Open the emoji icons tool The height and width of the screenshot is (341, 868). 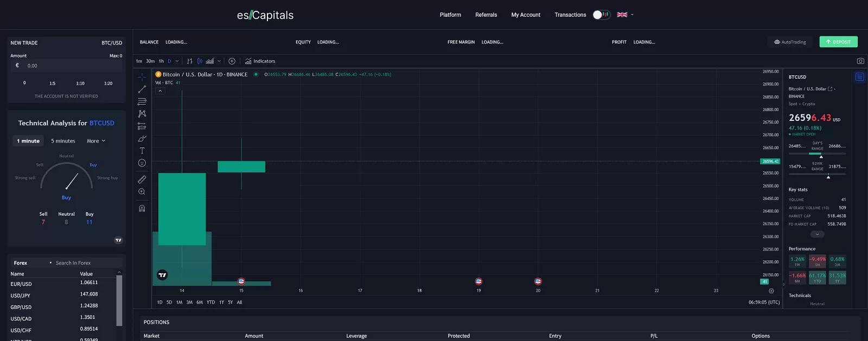point(142,163)
